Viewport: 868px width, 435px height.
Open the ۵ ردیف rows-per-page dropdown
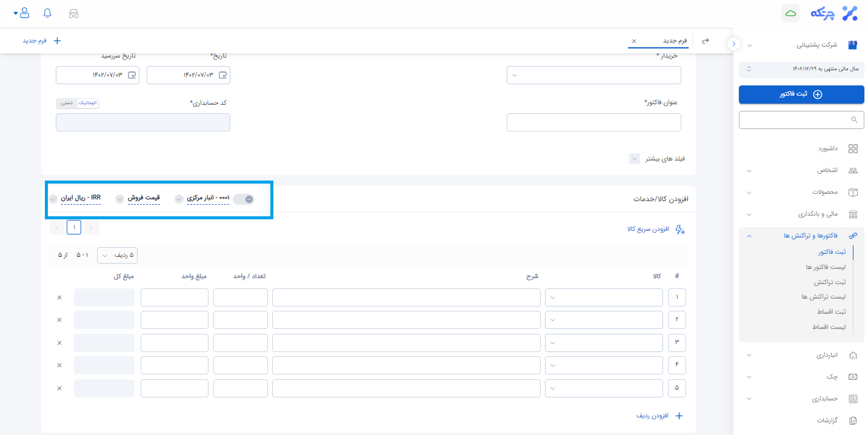[117, 256]
